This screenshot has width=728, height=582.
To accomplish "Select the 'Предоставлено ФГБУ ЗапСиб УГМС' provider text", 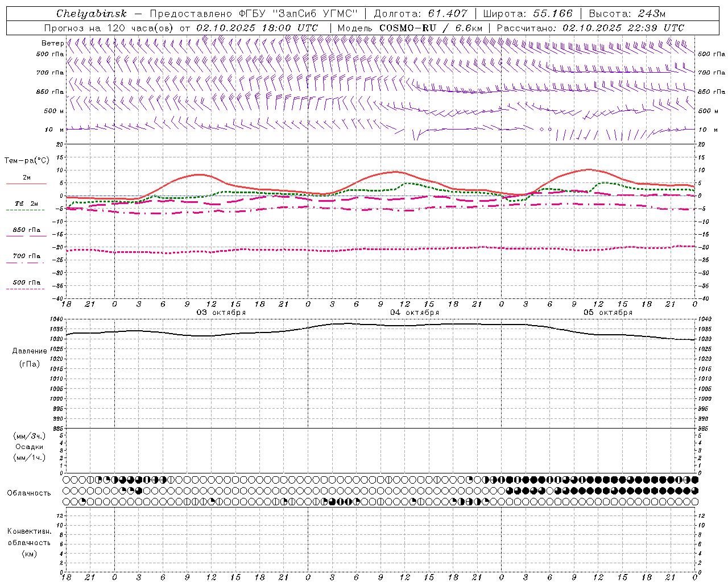I will tap(254, 14).
